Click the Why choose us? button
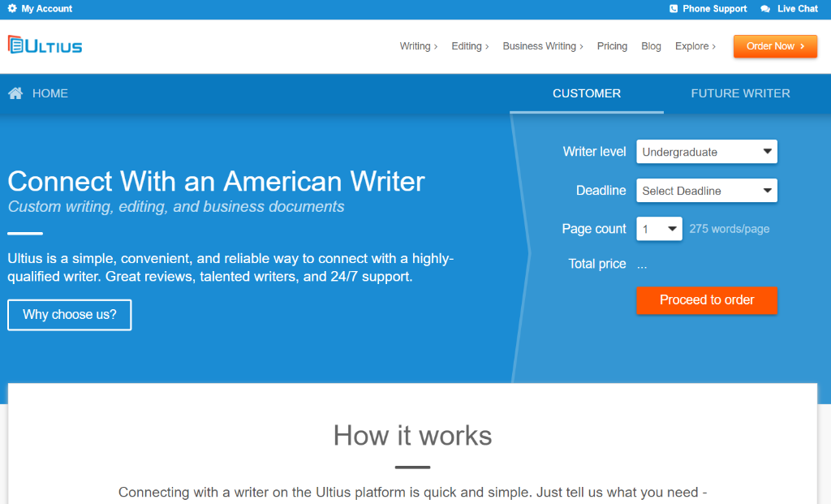Screen dimensions: 831x504 click(70, 315)
